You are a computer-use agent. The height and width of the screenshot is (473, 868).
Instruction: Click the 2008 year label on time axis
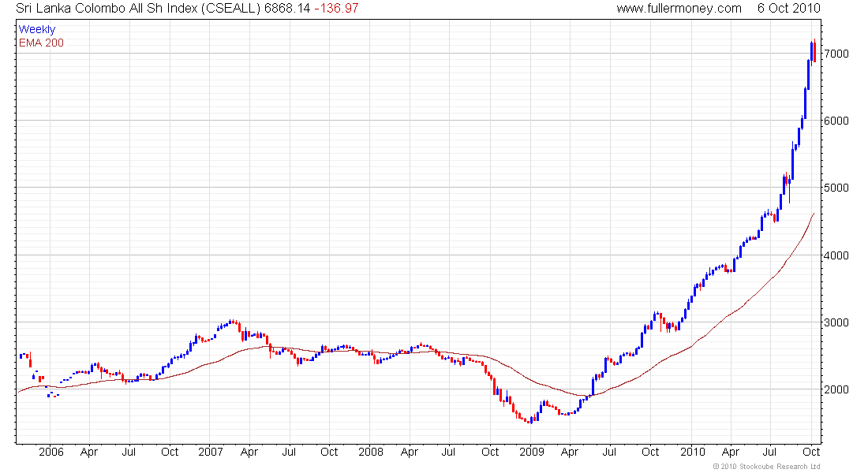tap(370, 452)
